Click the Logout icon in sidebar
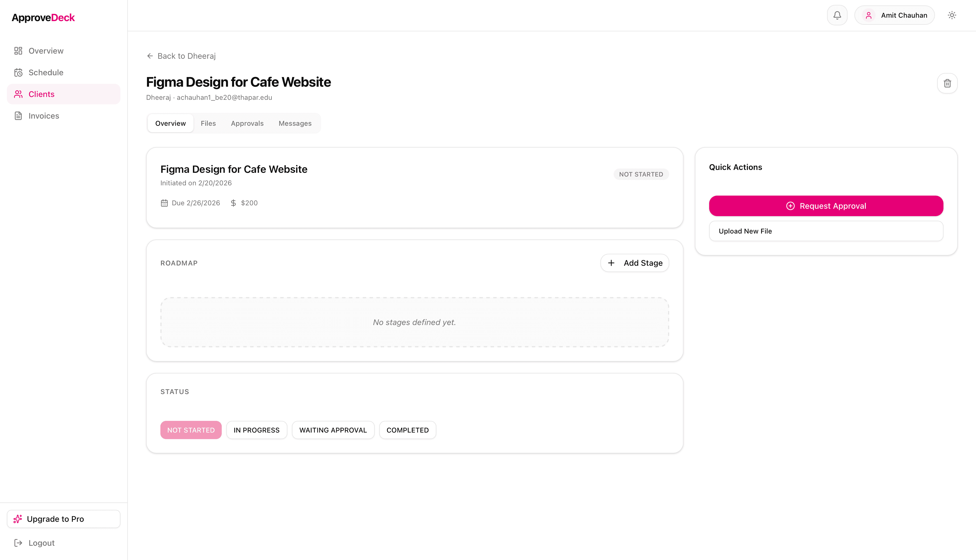Viewport: 976px width, 560px height. [18, 543]
